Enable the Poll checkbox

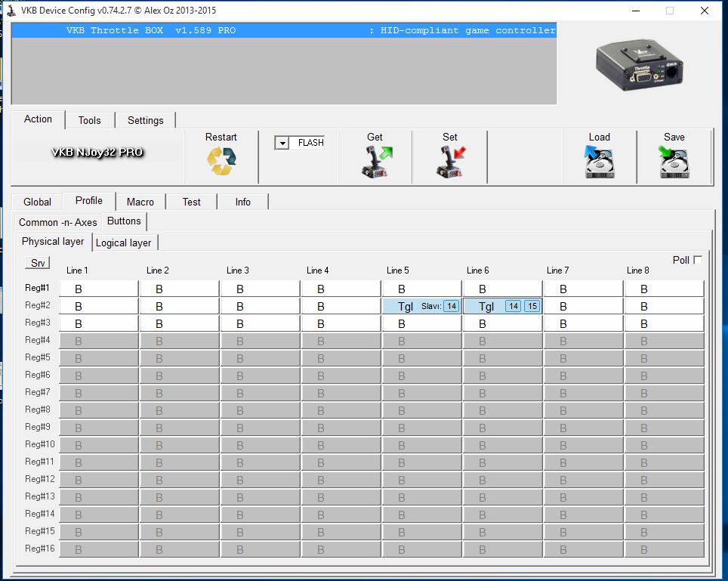pyautogui.click(x=697, y=260)
